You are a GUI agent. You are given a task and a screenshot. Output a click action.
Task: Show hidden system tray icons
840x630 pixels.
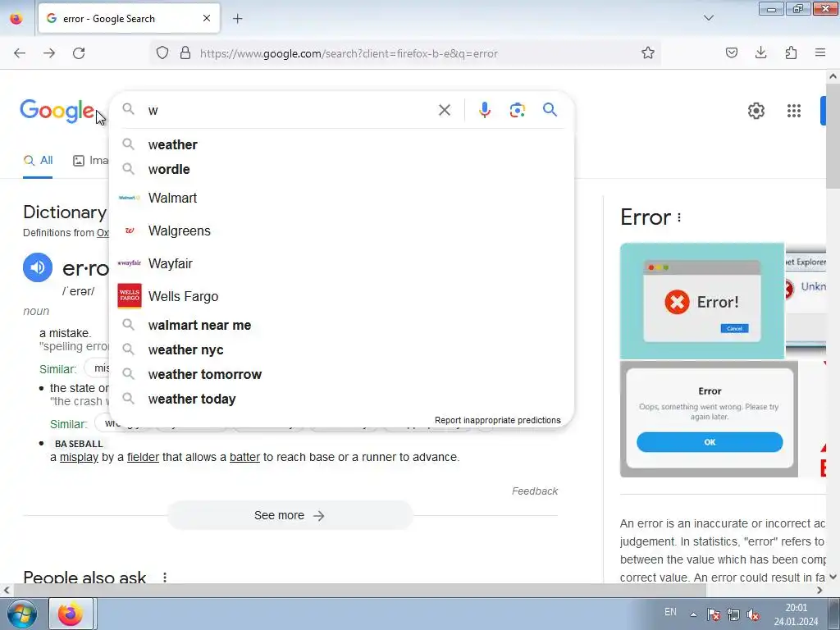pos(693,614)
